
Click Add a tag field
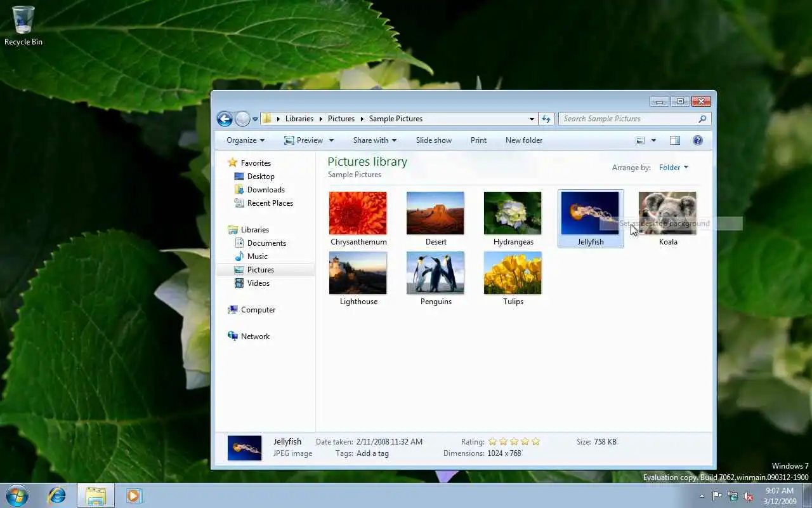(x=372, y=453)
